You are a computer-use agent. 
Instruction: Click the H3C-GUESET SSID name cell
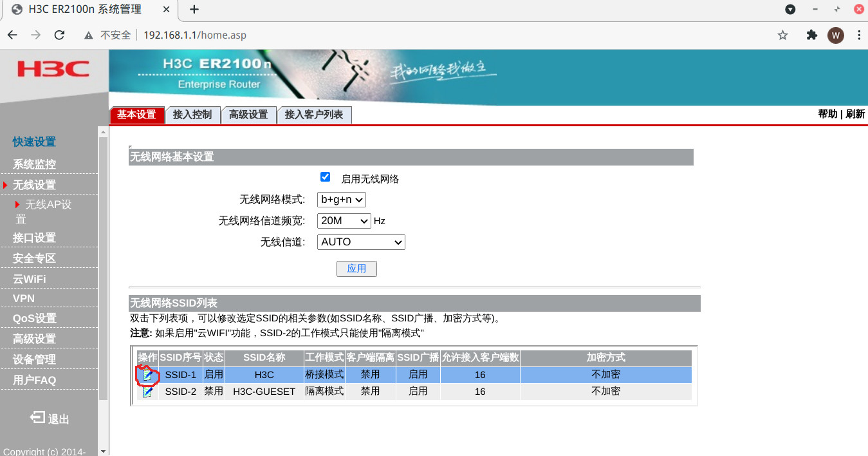tap(264, 392)
